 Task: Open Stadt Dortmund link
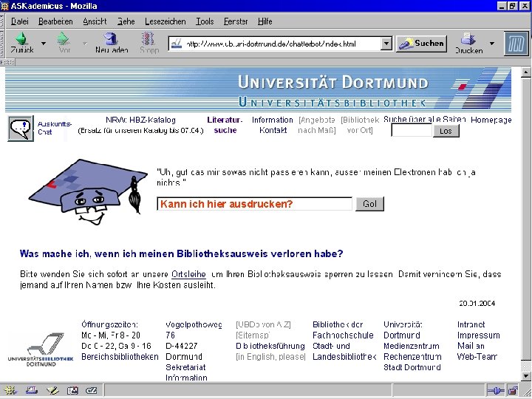tap(412, 367)
